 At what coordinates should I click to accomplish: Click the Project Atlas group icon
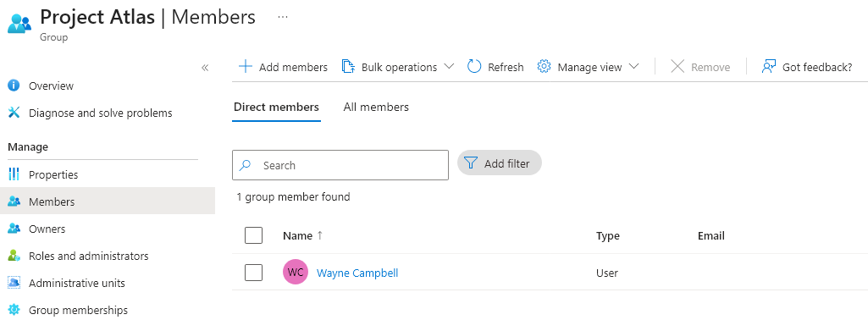pos(19,23)
